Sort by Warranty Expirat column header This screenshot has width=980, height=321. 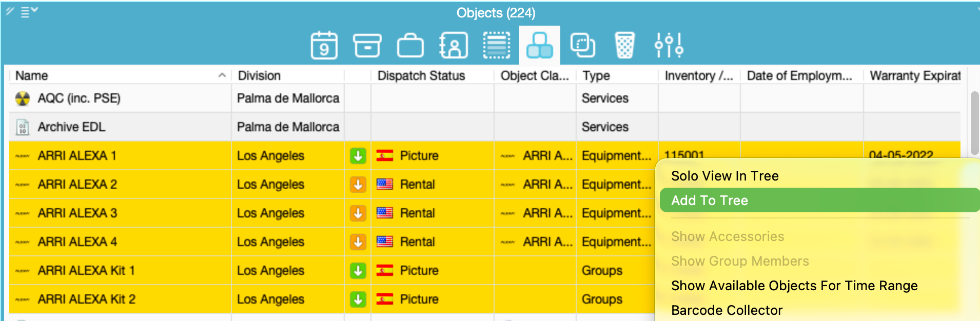click(x=915, y=75)
